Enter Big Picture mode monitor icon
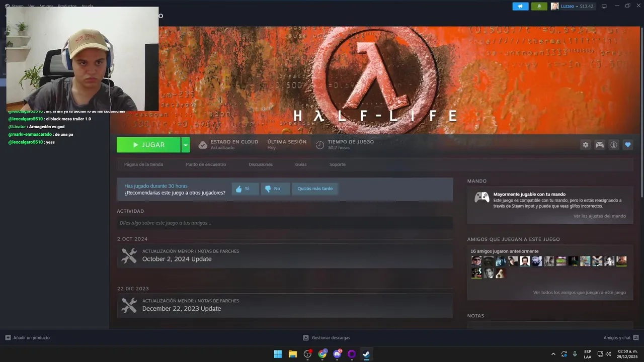This screenshot has height=362, width=644. (x=604, y=6)
